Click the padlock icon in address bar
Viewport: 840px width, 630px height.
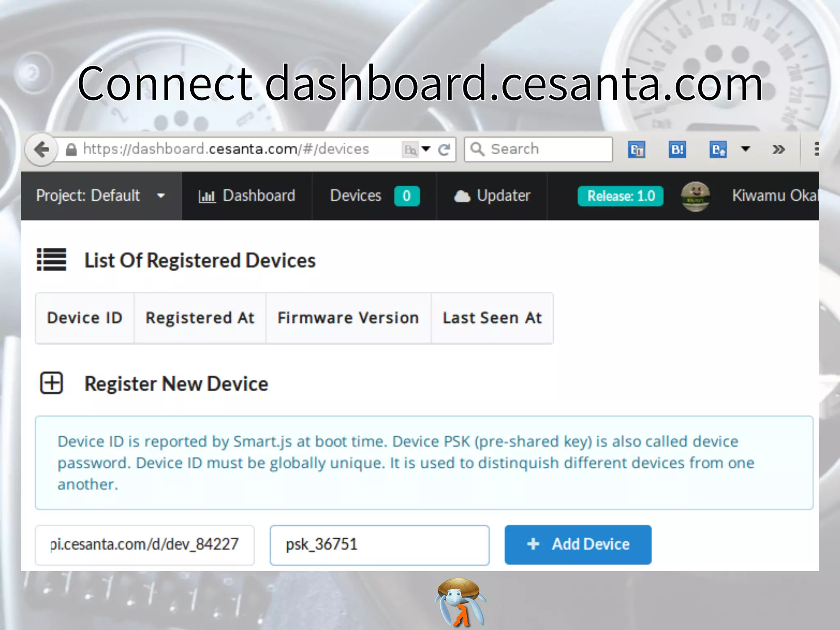coord(71,150)
